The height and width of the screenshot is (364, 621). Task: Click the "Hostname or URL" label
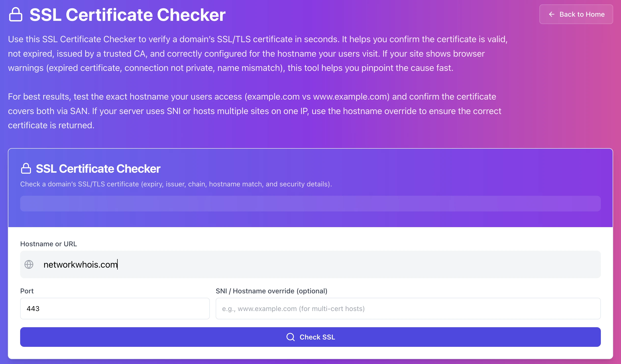pyautogui.click(x=49, y=244)
